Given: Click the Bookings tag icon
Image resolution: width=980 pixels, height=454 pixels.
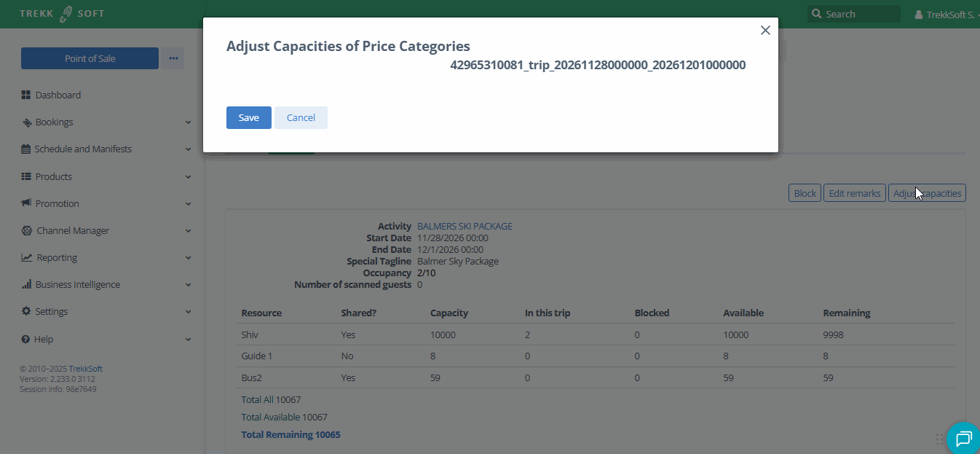Looking at the screenshot, I should pos(27,122).
